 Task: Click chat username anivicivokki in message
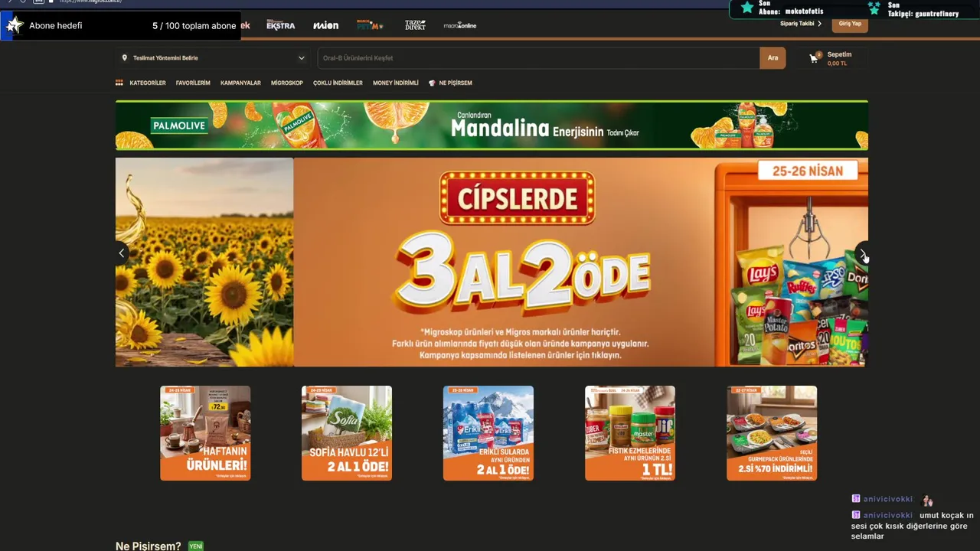[x=888, y=516]
